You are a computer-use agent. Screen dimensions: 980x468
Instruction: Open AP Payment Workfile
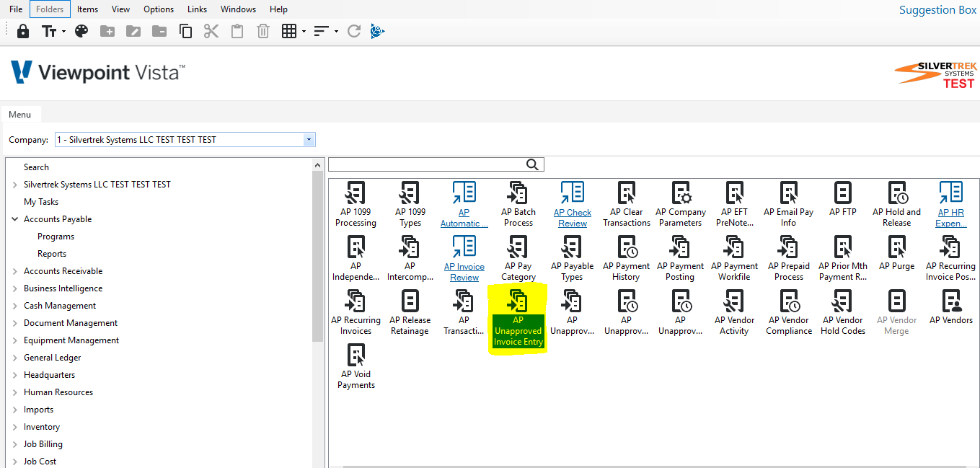click(735, 258)
